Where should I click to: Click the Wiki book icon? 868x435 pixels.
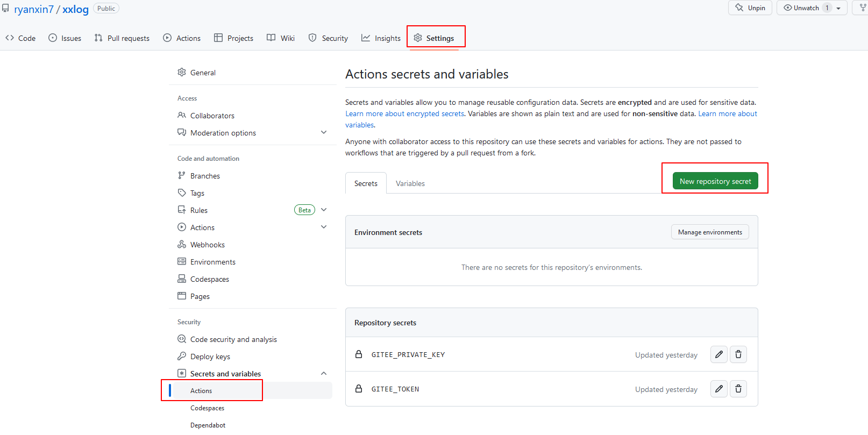pyautogui.click(x=271, y=38)
